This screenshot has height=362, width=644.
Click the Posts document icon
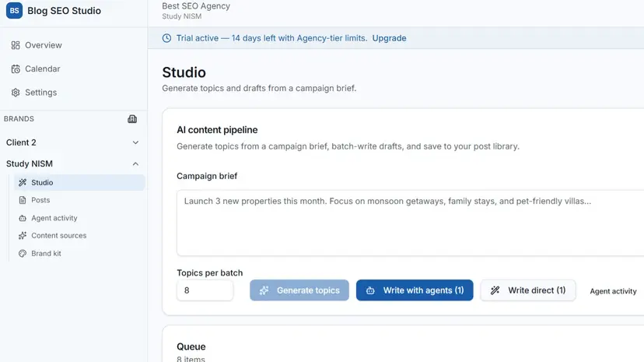click(x=23, y=200)
